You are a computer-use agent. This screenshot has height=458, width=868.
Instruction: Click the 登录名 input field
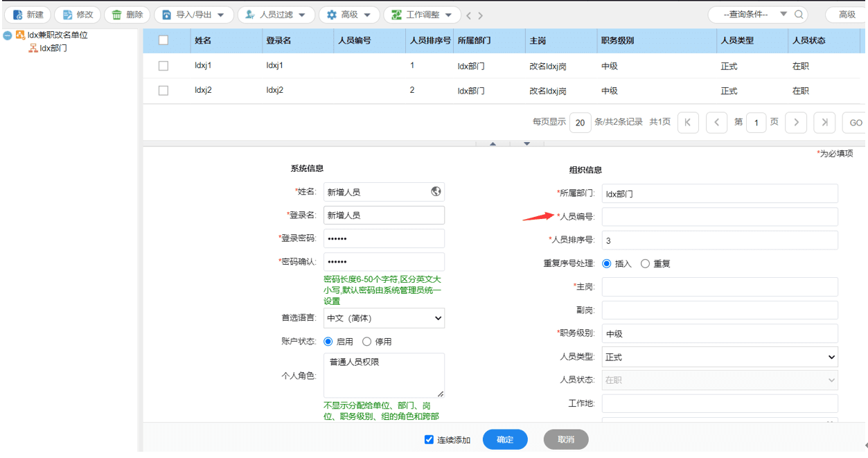384,215
